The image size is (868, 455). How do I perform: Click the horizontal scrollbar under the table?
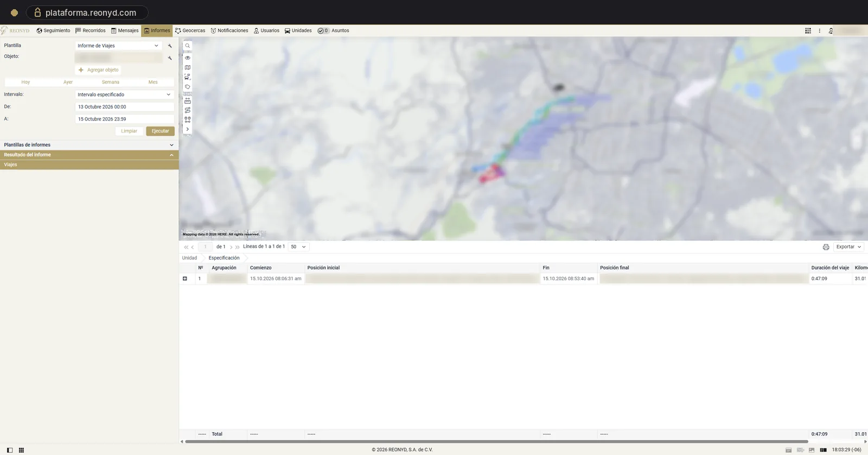[x=496, y=441]
